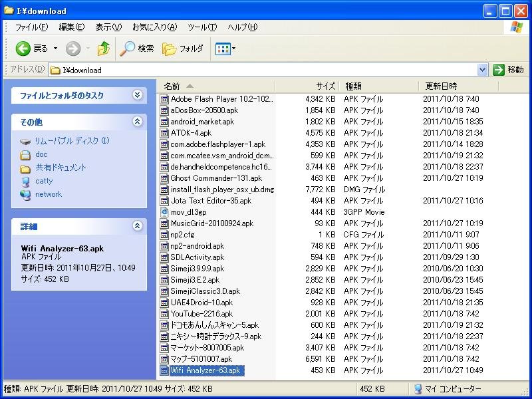
Task: Collapse the その他 panel chevron
Action: (137, 122)
